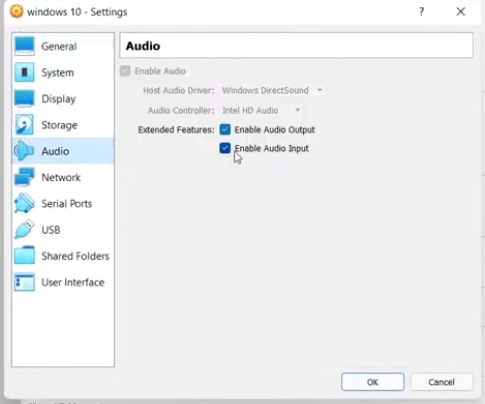Toggle the Enable Audio checkbox
Image resolution: width=485 pixels, height=404 pixels.
(125, 71)
